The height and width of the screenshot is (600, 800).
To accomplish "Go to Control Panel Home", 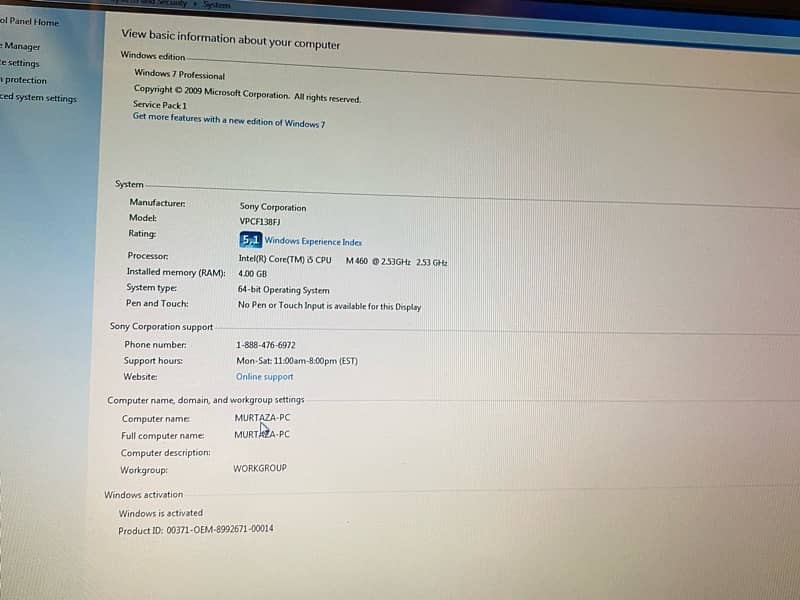I will tap(29, 22).
